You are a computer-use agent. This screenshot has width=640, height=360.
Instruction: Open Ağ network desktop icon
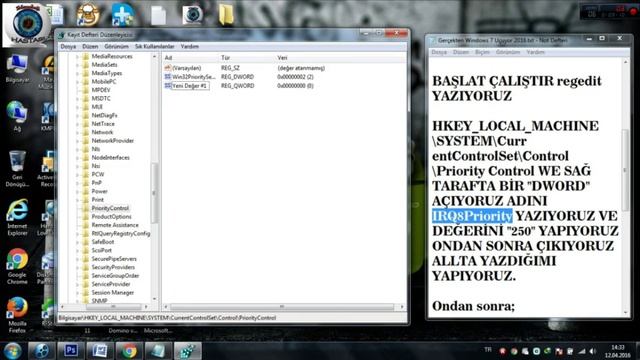[17, 116]
